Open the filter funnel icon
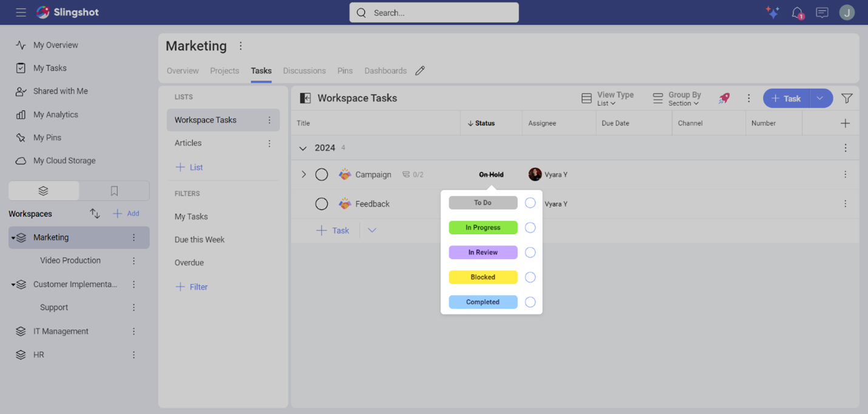The image size is (868, 414). pos(847,98)
